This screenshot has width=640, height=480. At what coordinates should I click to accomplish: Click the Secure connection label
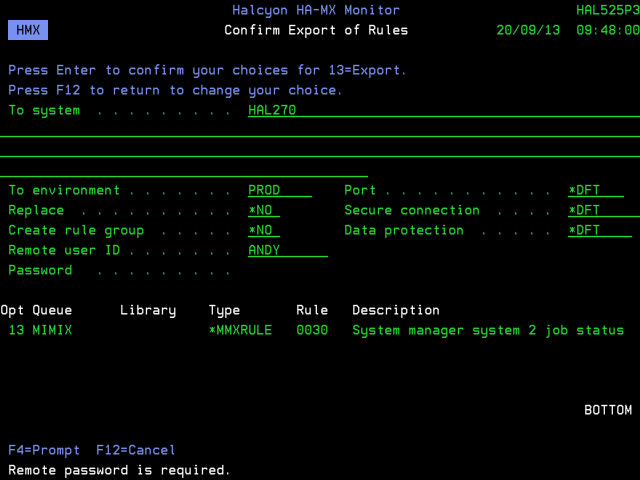pos(412,210)
